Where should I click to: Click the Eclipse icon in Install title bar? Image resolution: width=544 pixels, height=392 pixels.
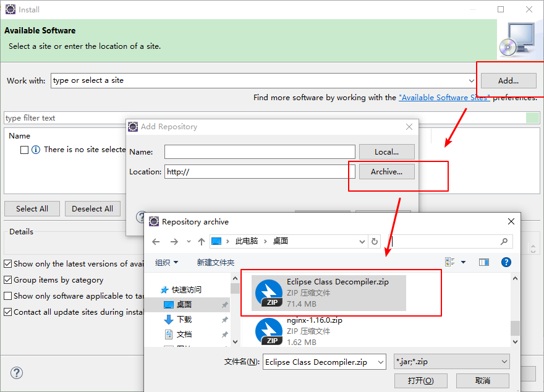(11, 9)
